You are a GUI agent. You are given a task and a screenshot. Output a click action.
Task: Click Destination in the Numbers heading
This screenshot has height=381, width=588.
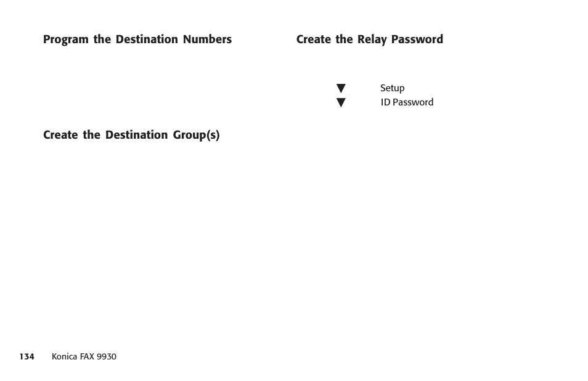pyautogui.click(x=147, y=39)
